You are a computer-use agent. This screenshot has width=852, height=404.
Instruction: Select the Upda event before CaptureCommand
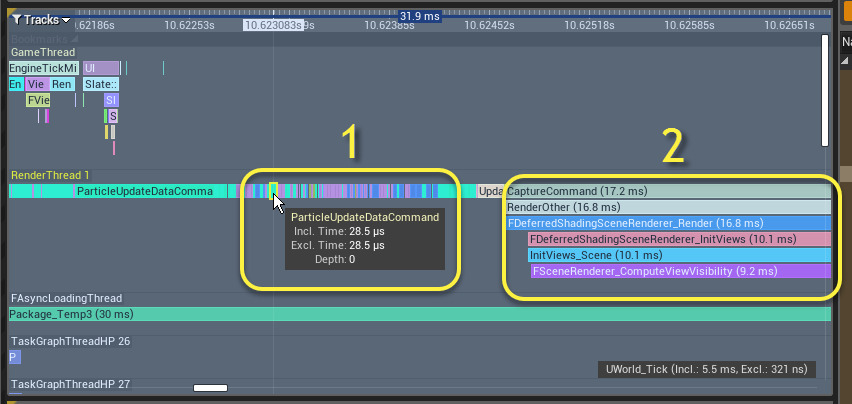point(491,191)
